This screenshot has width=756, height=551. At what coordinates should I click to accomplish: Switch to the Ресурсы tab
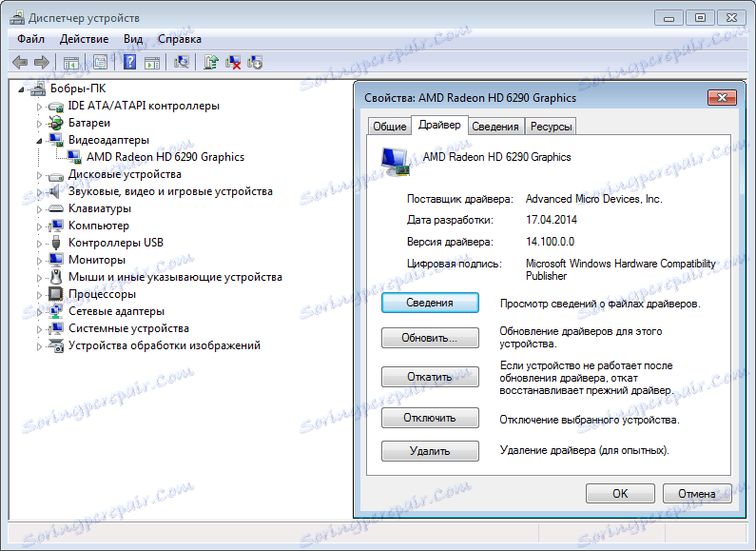coord(552,127)
